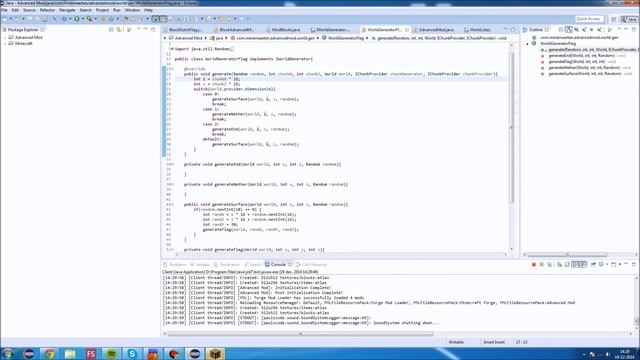Open the Source menu

pyautogui.click(x=29, y=10)
